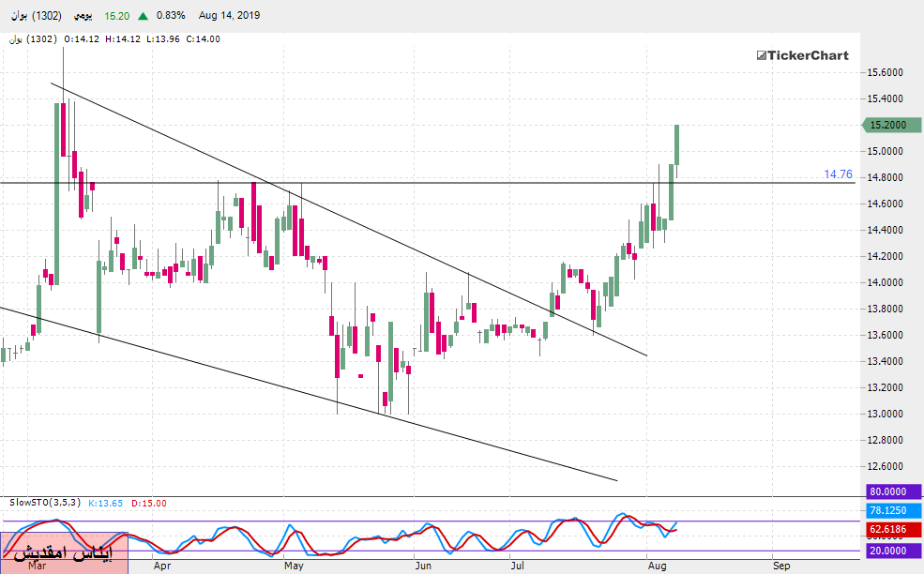924x574 pixels.
Task: Click the green up-arrow price change indicator
Action: coord(142,16)
